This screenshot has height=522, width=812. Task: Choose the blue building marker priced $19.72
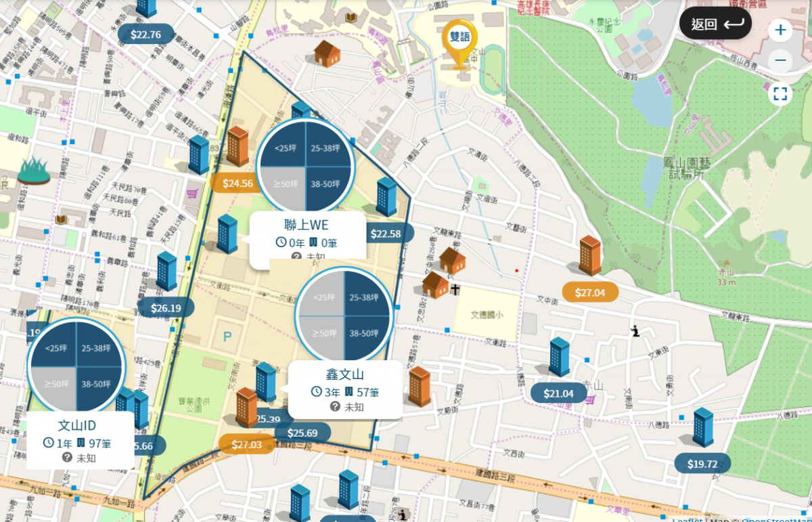[x=703, y=427]
